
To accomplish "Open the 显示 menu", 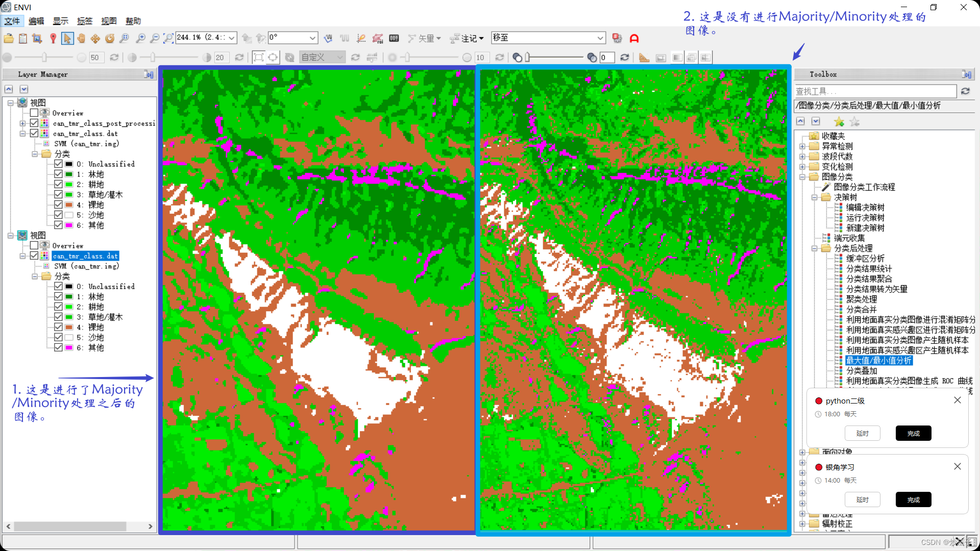I will pos(60,21).
